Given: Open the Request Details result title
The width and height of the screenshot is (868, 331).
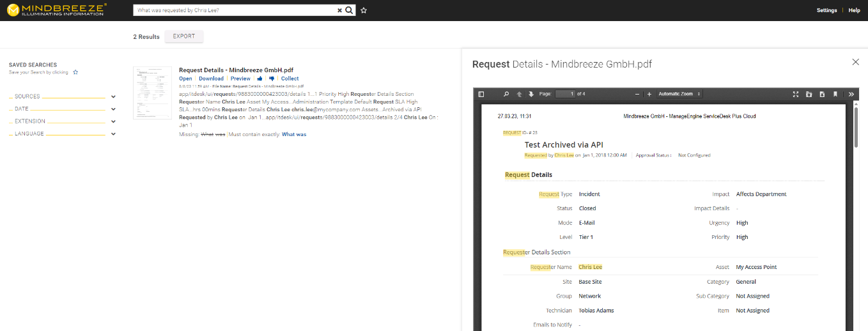Looking at the screenshot, I should [236, 70].
